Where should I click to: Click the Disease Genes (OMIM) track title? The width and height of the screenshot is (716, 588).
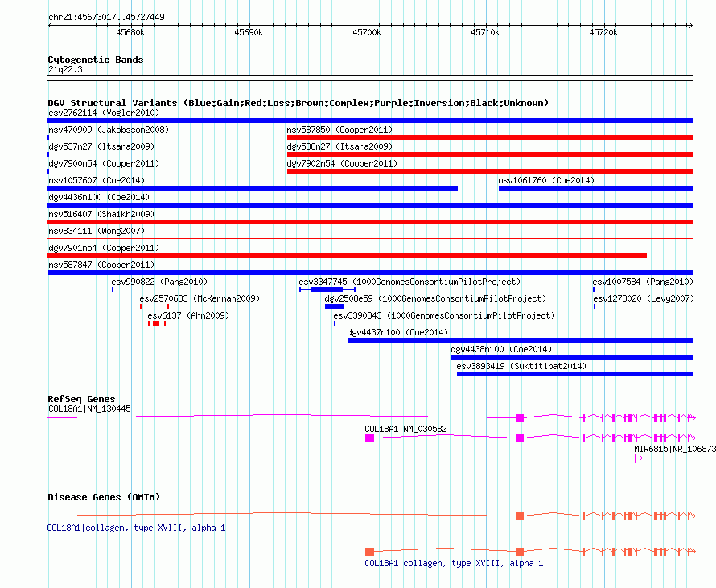point(104,497)
